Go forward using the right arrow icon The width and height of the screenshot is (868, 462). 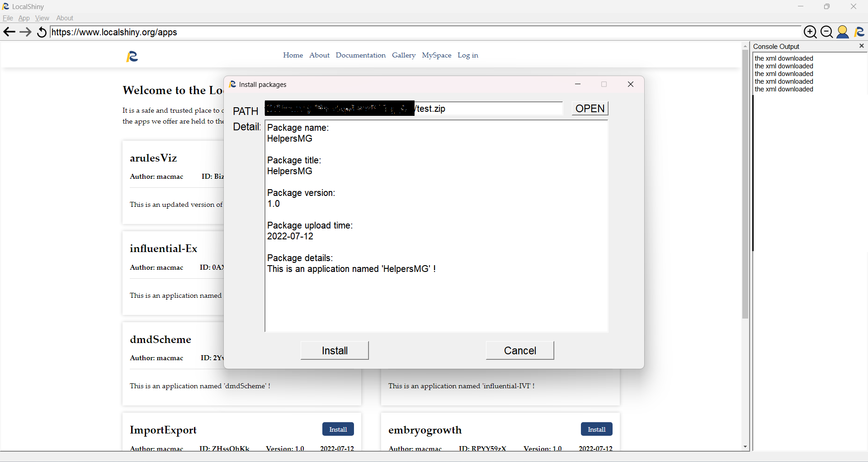[x=25, y=32]
